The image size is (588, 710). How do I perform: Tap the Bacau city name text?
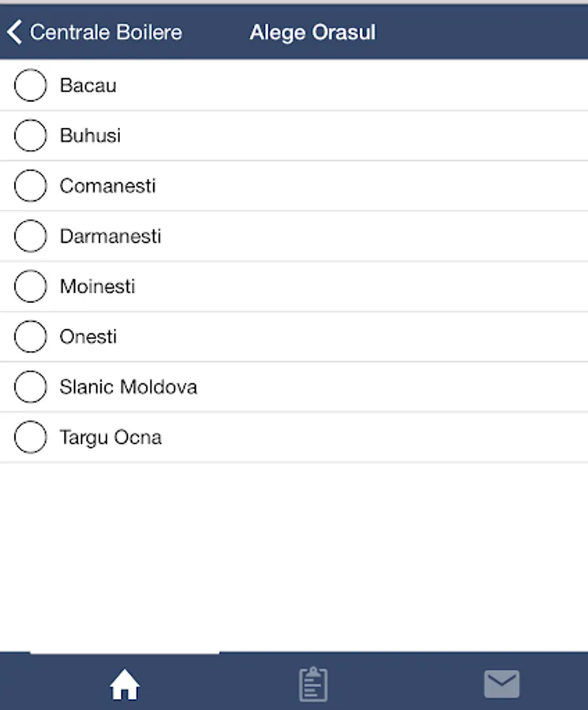point(88,85)
